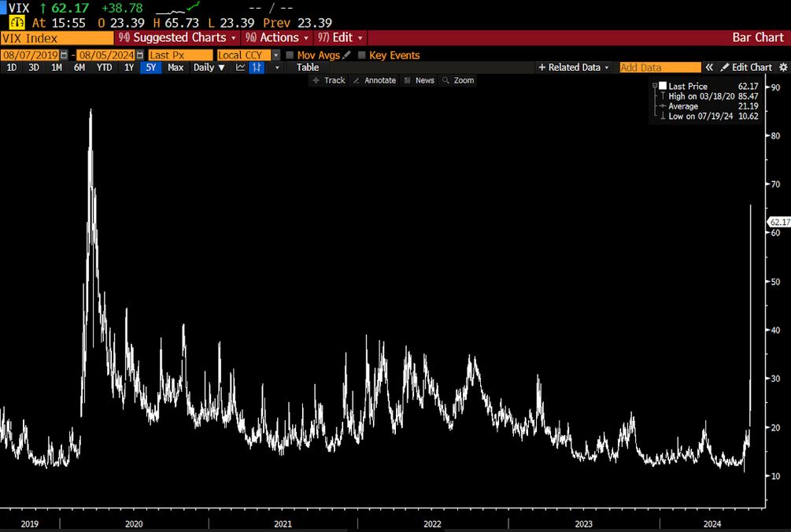Activate the Zoom magnifier tool

click(458, 80)
